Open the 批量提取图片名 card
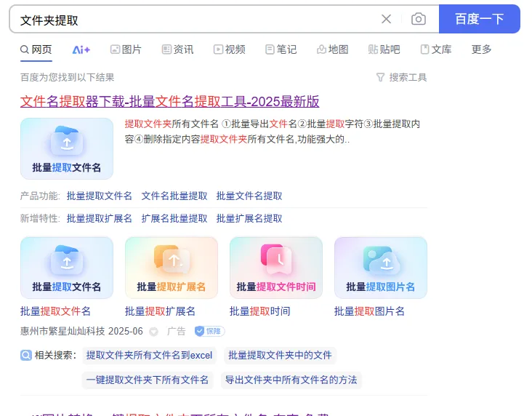This screenshot has height=416, width=532. [x=381, y=268]
